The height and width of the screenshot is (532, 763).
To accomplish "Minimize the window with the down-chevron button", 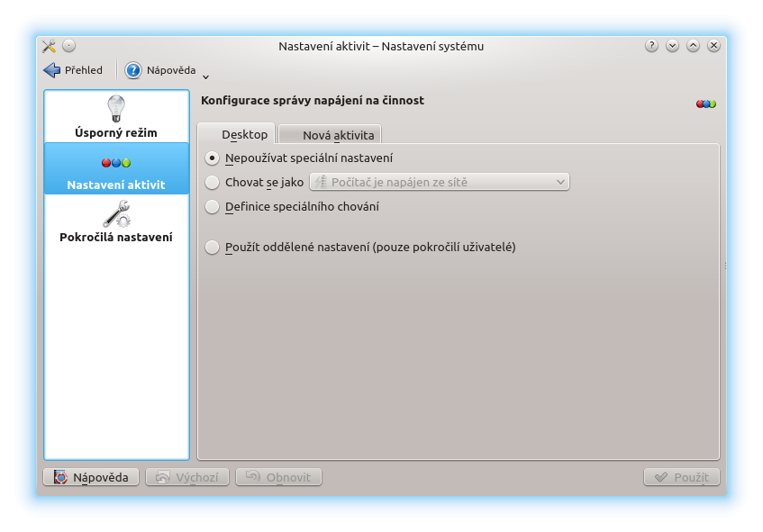I will pyautogui.click(x=673, y=46).
